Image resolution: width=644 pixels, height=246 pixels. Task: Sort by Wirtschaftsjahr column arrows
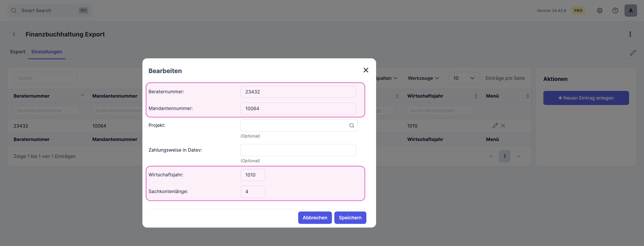(476, 96)
